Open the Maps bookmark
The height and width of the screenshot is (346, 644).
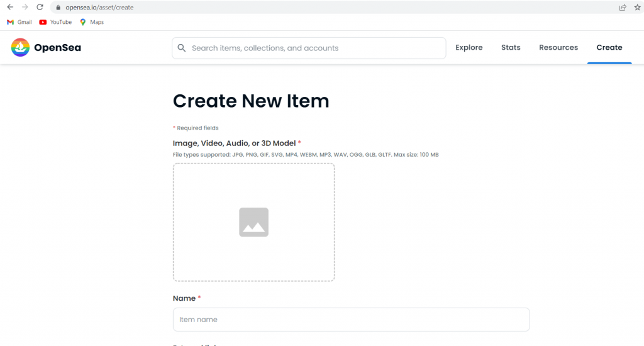(92, 22)
